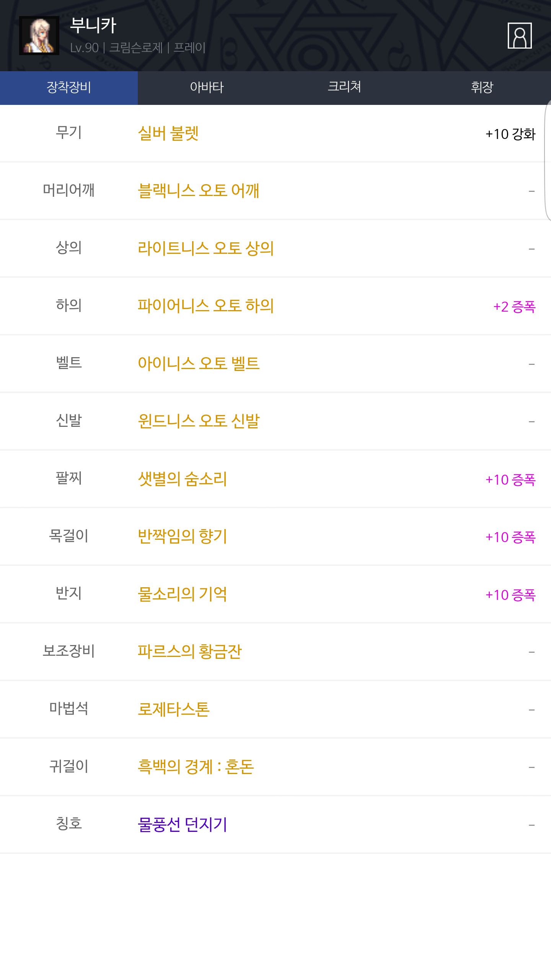Switch to the 아바타 tab
Image resolution: width=551 pixels, height=980 pixels.
coord(207,88)
